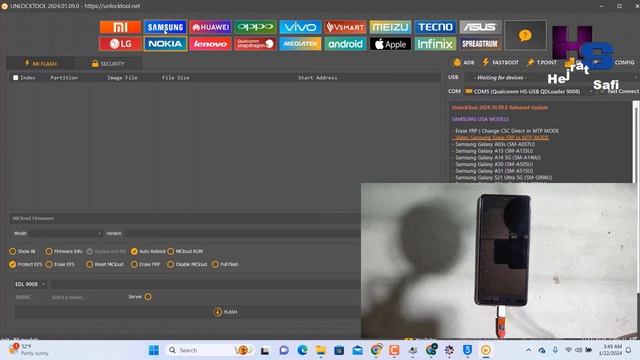Open the Mi (Xiaomi) brand section

[120, 27]
